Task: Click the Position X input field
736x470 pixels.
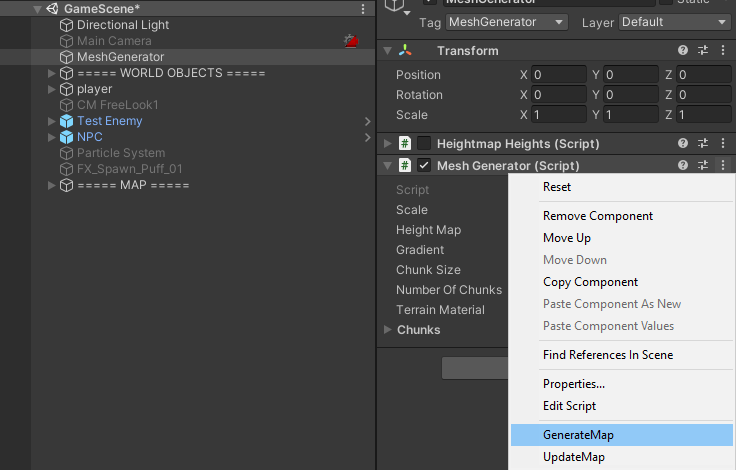Action: [x=560, y=75]
